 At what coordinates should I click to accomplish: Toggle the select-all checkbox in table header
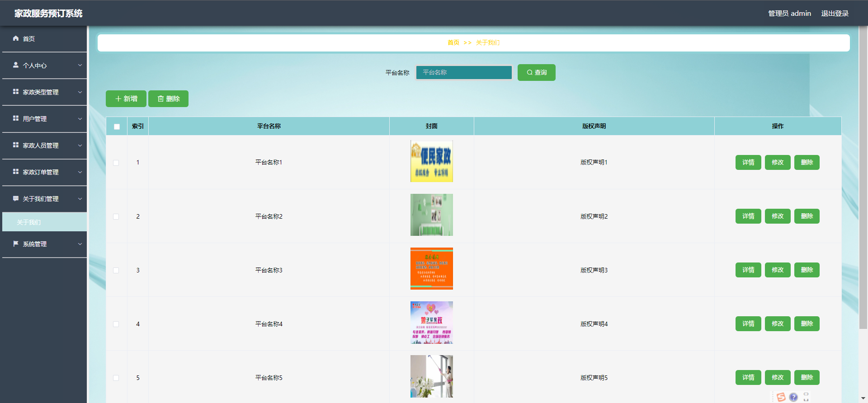click(x=117, y=127)
